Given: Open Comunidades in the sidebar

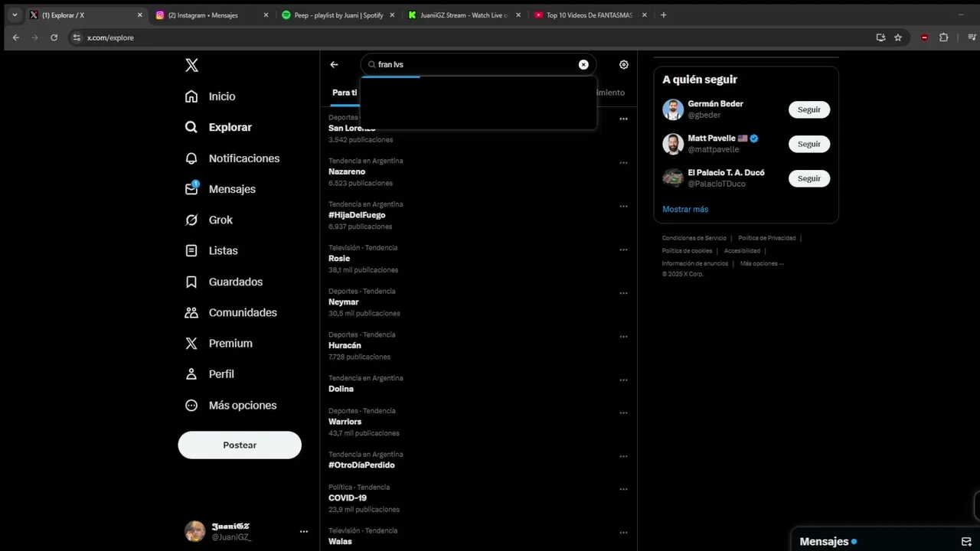Looking at the screenshot, I should click(x=231, y=312).
